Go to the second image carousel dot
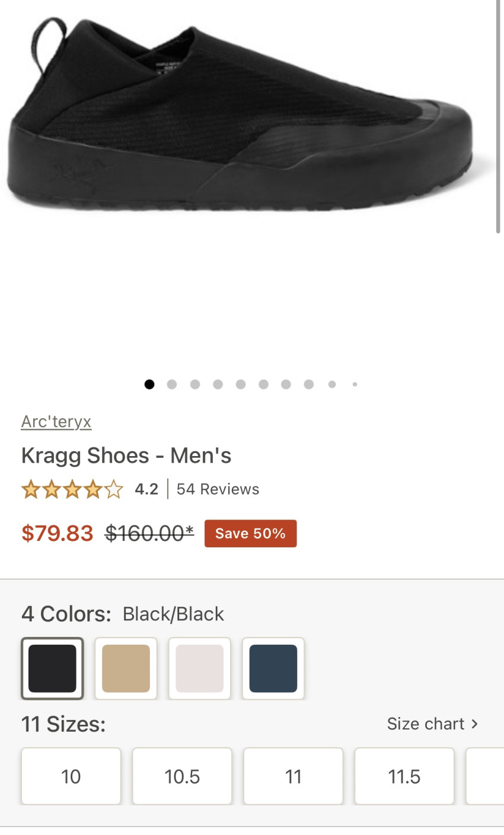The height and width of the screenshot is (835, 504). click(172, 384)
